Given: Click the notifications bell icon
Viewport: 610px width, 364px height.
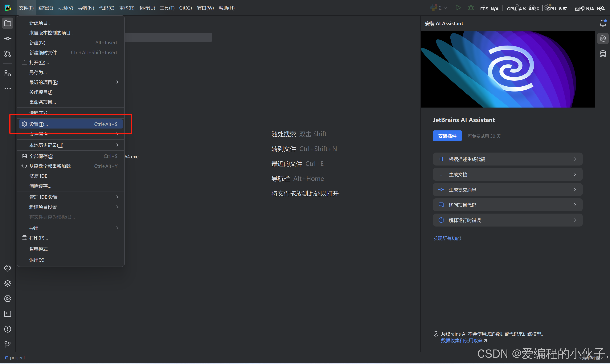Looking at the screenshot, I should click(603, 23).
